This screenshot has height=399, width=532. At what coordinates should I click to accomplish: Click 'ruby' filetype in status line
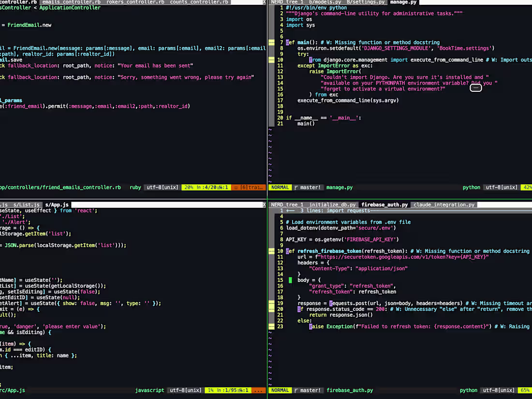[135, 187]
